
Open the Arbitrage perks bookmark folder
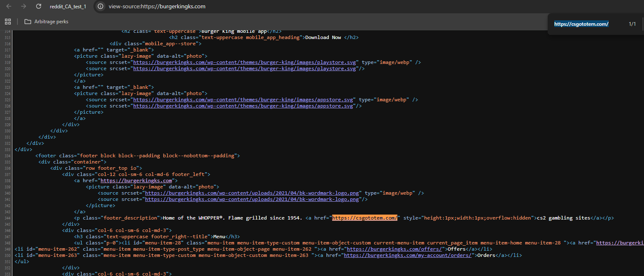[x=46, y=22]
